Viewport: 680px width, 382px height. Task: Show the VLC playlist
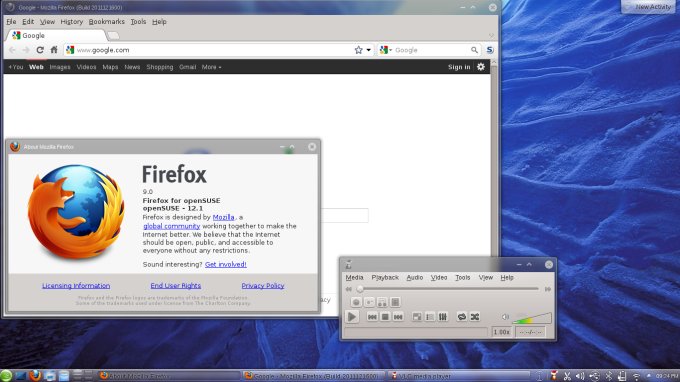pyautogui.click(x=430, y=317)
